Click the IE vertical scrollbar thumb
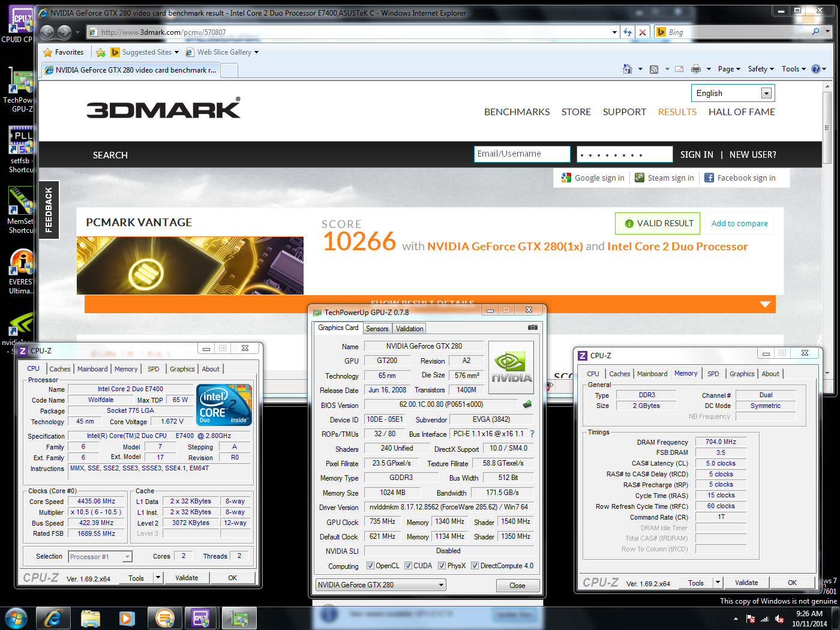The height and width of the screenshot is (630, 840). pyautogui.click(x=827, y=127)
